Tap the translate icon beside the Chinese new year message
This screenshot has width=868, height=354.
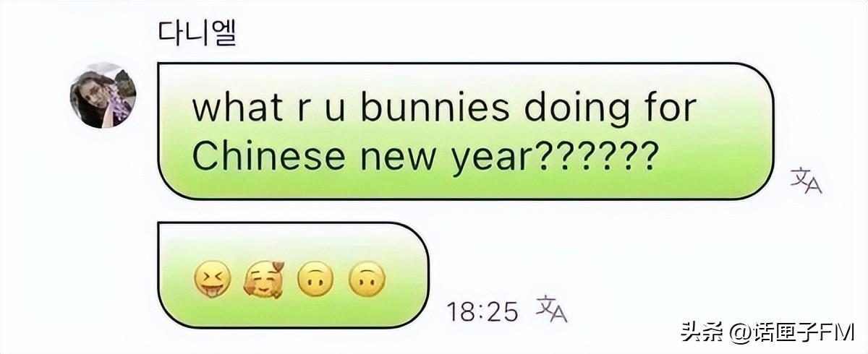pos(806,181)
